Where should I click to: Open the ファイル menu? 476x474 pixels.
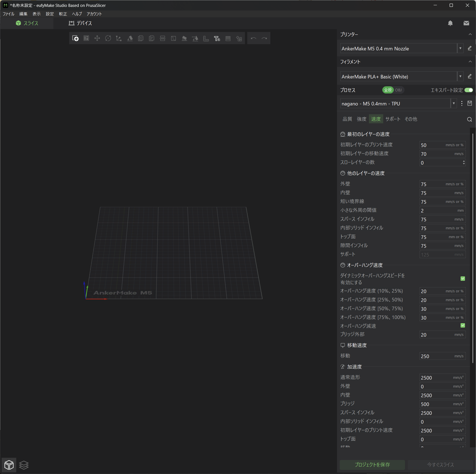coord(9,14)
